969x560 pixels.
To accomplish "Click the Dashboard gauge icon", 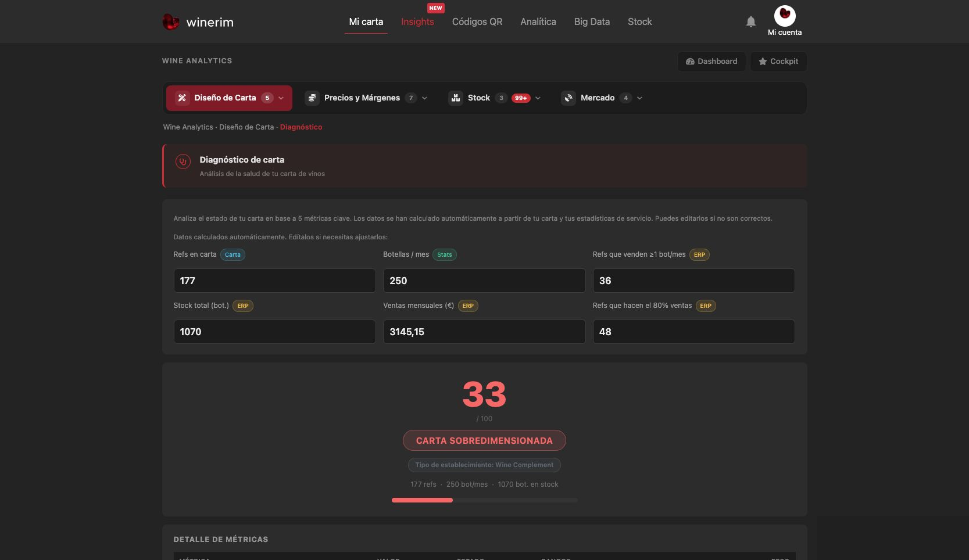I will [690, 62].
